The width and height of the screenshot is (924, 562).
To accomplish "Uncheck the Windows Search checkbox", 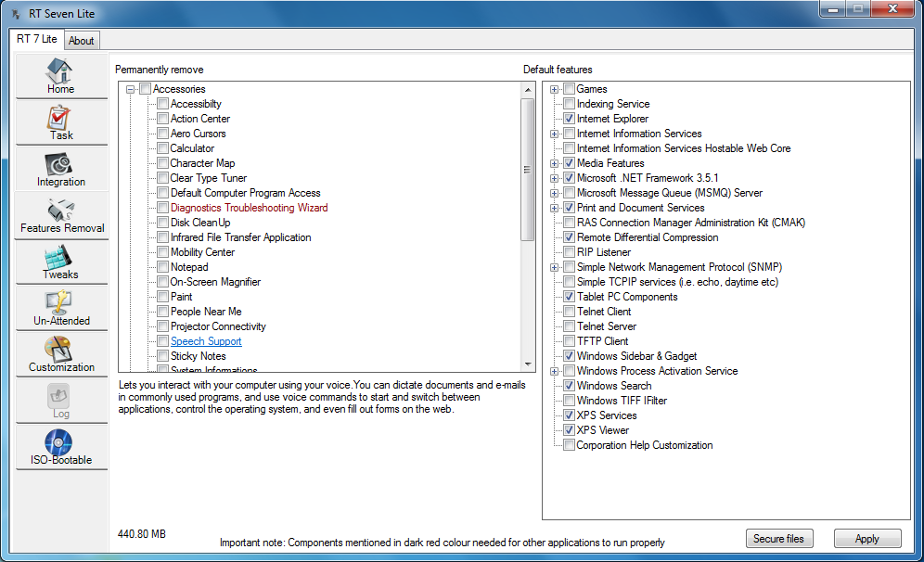I will (570, 386).
